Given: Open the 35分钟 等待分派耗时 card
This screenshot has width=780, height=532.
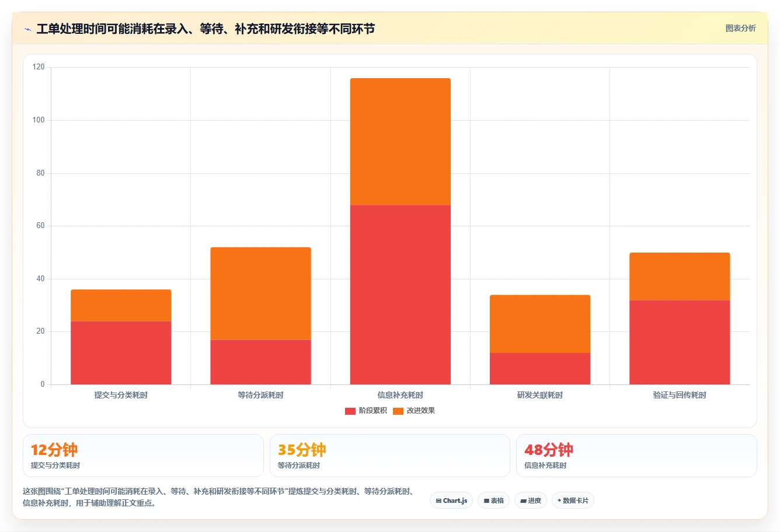Looking at the screenshot, I should 390,456.
